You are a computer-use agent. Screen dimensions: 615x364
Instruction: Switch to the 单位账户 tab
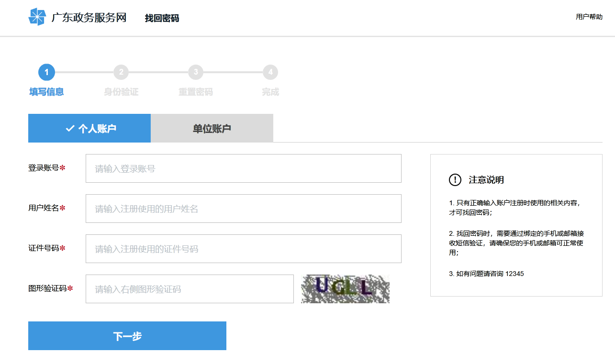coord(212,128)
